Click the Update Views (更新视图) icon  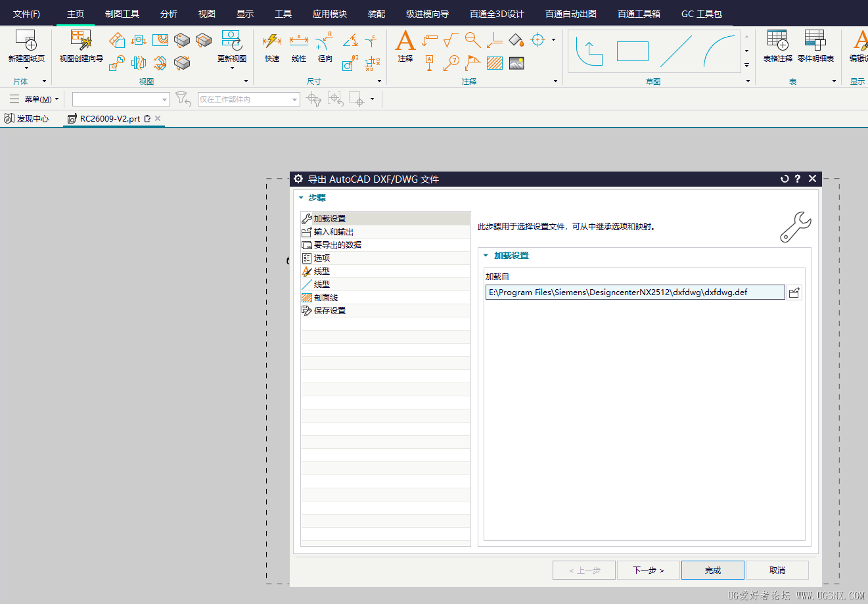[232, 41]
